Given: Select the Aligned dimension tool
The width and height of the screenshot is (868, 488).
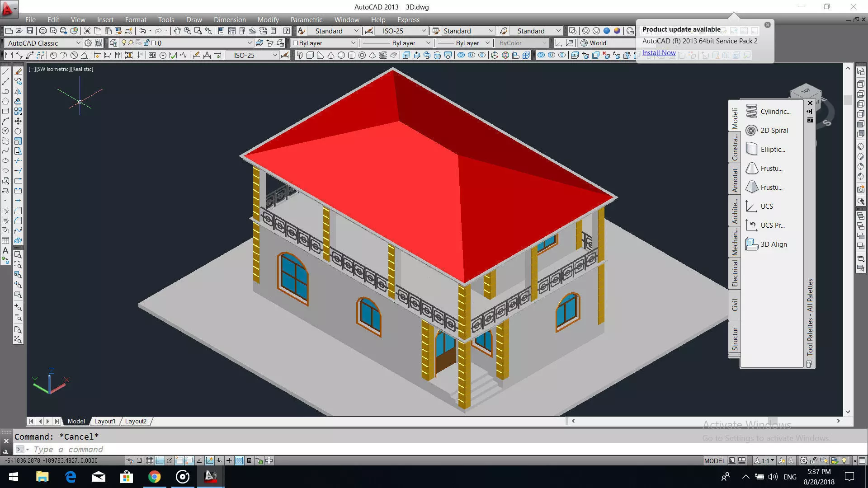Looking at the screenshot, I should pos(19,55).
